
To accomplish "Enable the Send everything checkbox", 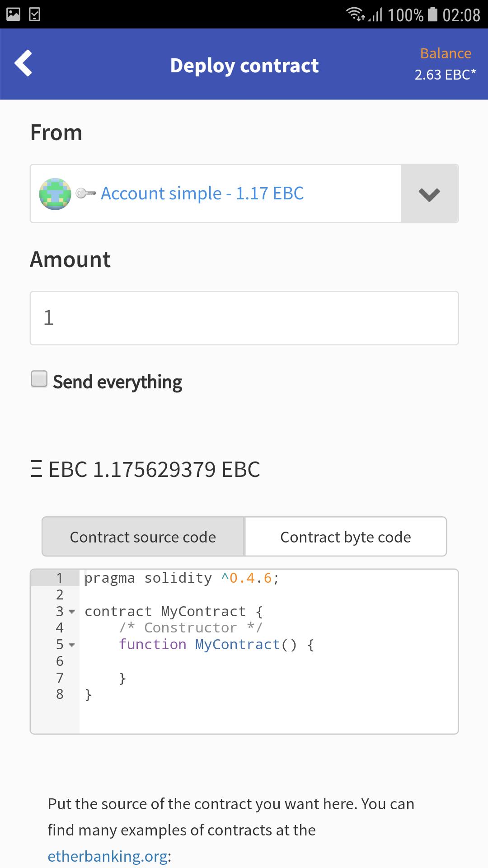I will [x=39, y=379].
